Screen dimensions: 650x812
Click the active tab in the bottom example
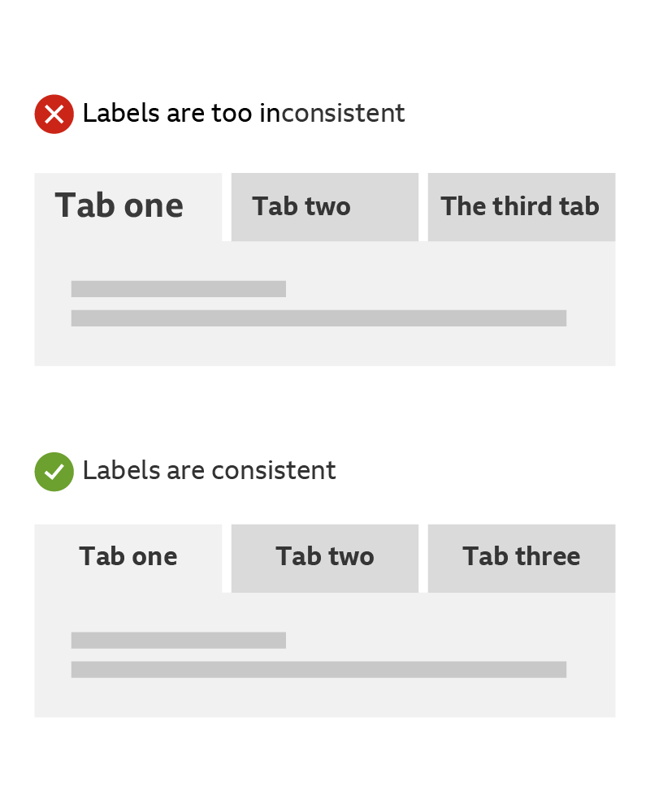tap(128, 557)
